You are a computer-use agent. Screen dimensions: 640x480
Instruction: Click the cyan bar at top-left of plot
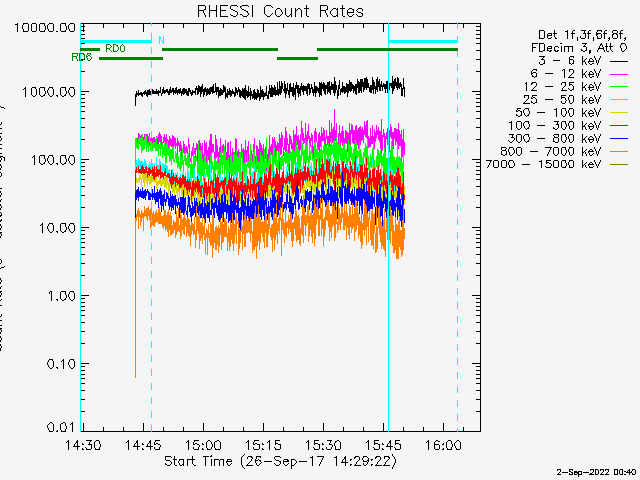[116, 41]
